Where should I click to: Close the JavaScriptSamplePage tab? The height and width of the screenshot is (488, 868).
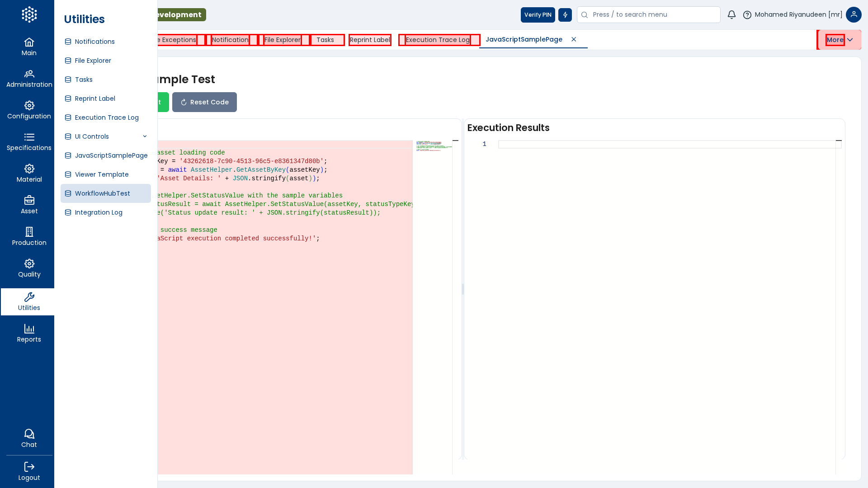(574, 39)
